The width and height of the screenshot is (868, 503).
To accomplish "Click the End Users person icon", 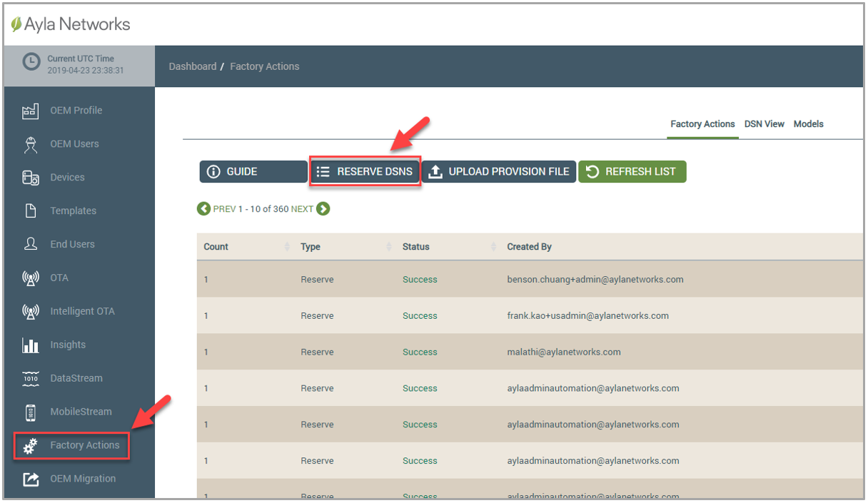I will tap(30, 244).
